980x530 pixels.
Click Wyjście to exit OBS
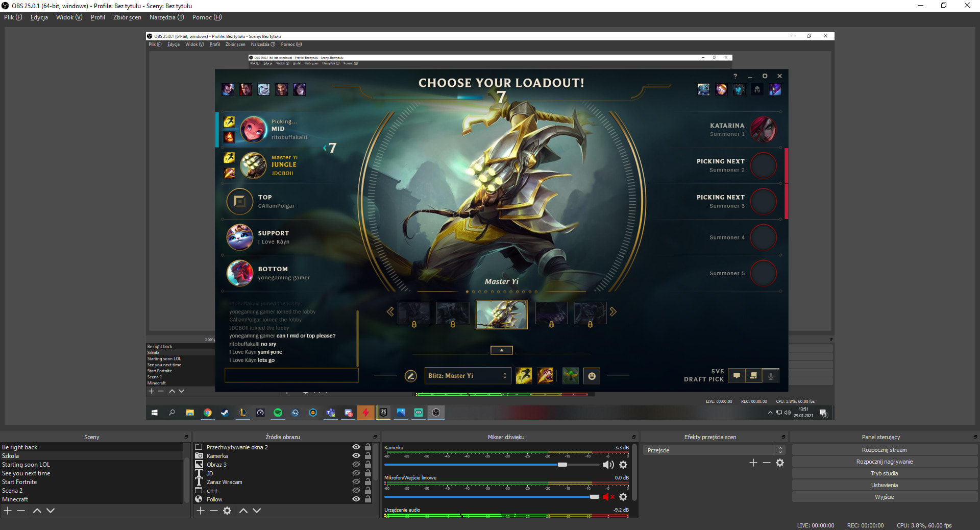(x=884, y=497)
